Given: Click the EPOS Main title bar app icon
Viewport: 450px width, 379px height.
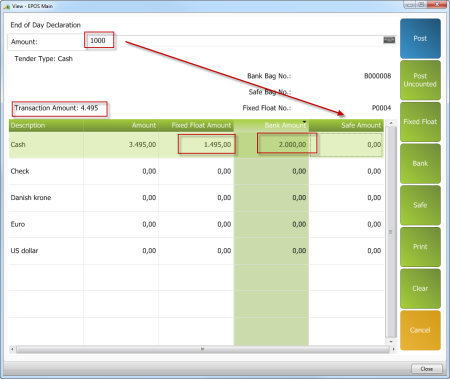Looking at the screenshot, I should pyautogui.click(x=7, y=6).
